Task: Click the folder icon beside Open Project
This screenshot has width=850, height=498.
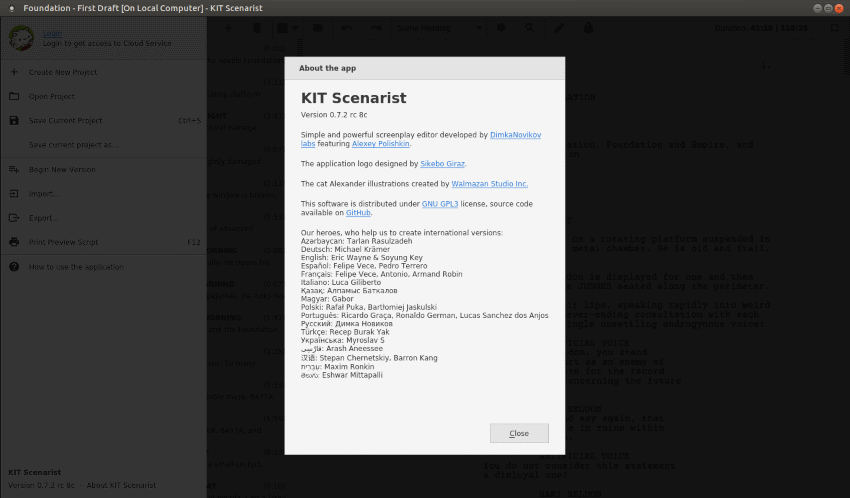Action: [14, 97]
